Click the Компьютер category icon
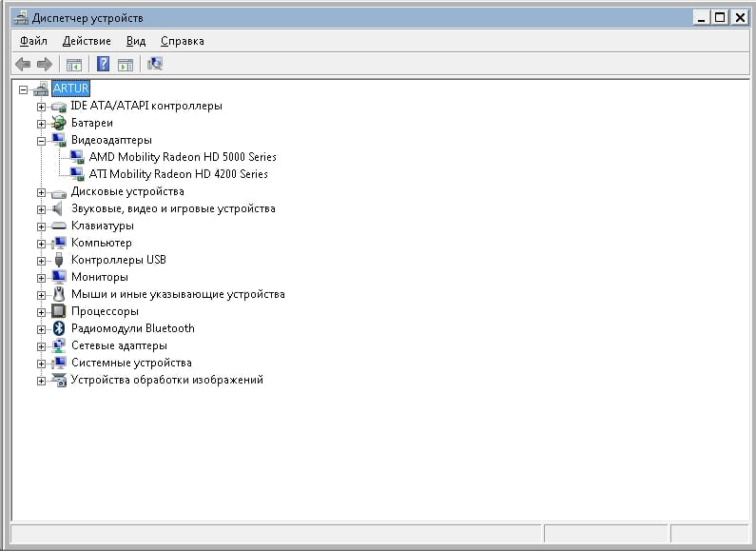This screenshot has height=551, width=756. [x=59, y=243]
